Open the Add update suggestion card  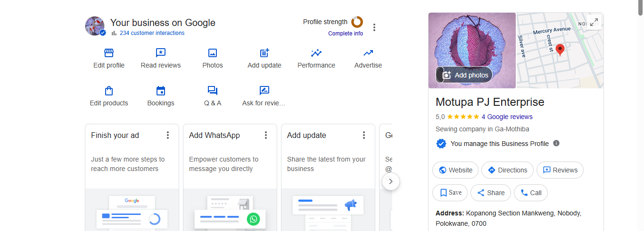point(328,178)
